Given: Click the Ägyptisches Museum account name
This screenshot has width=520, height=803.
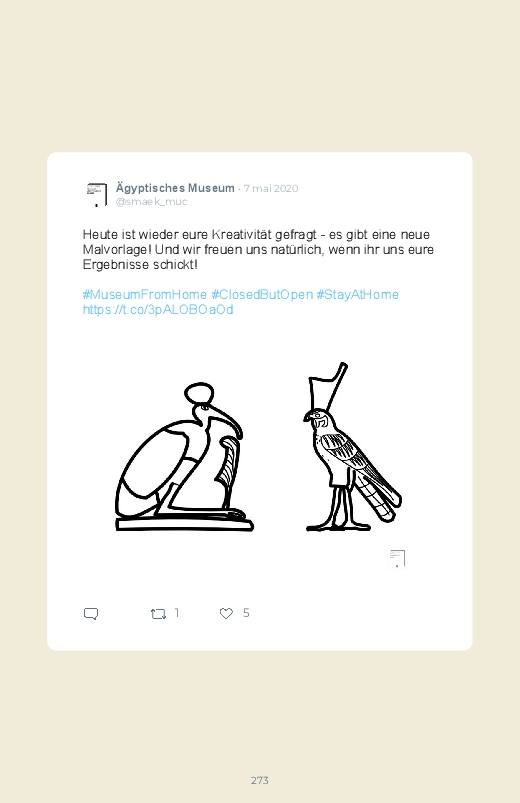Looking at the screenshot, I should coord(175,188).
